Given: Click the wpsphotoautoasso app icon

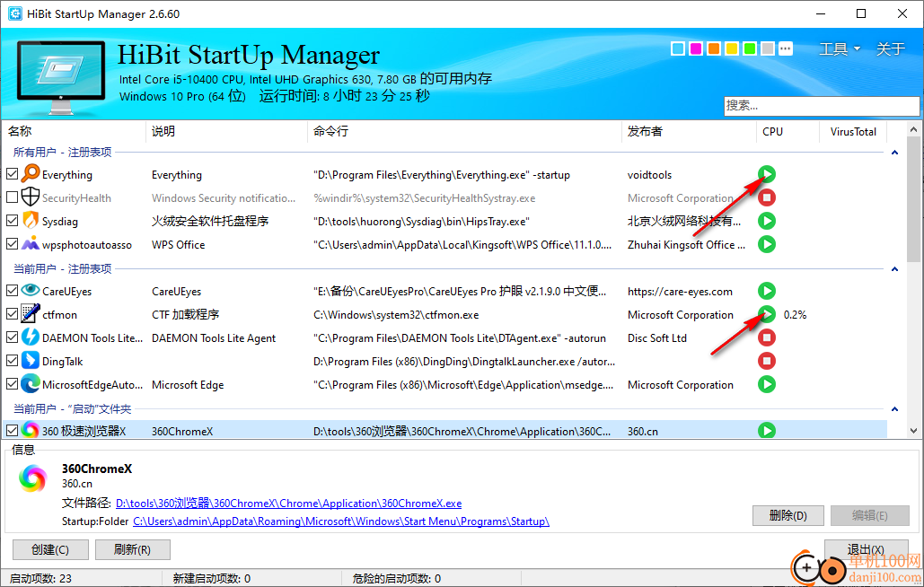Looking at the screenshot, I should pos(30,244).
